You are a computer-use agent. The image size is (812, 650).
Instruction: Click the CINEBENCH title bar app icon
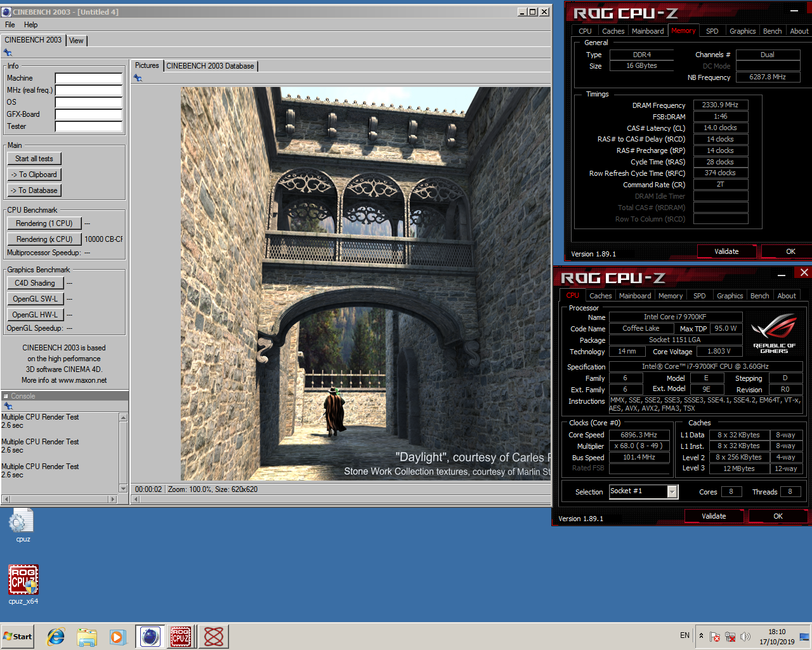6,11
